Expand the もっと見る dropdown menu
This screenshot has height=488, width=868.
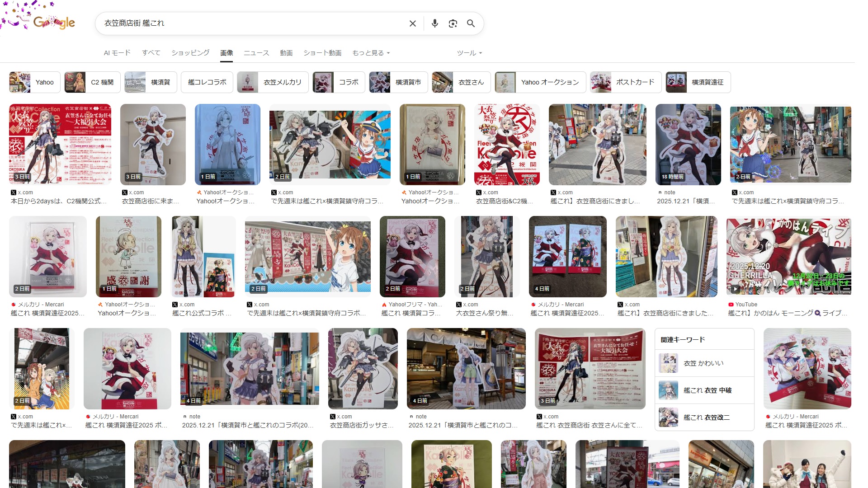371,53
